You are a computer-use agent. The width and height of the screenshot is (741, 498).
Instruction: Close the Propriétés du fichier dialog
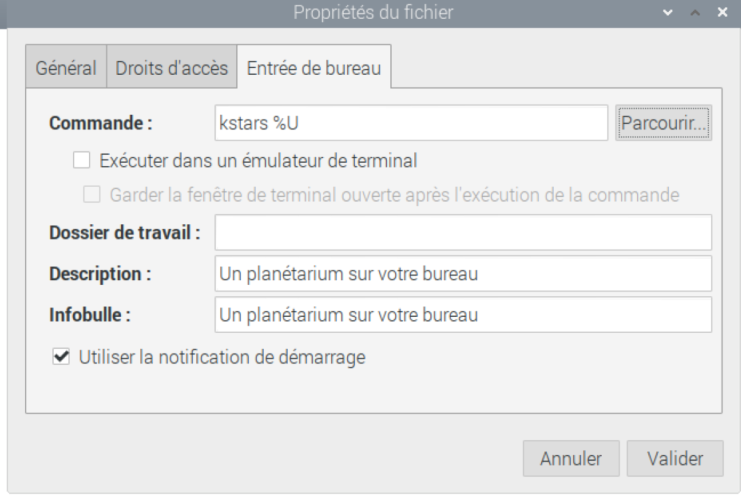tap(721, 16)
